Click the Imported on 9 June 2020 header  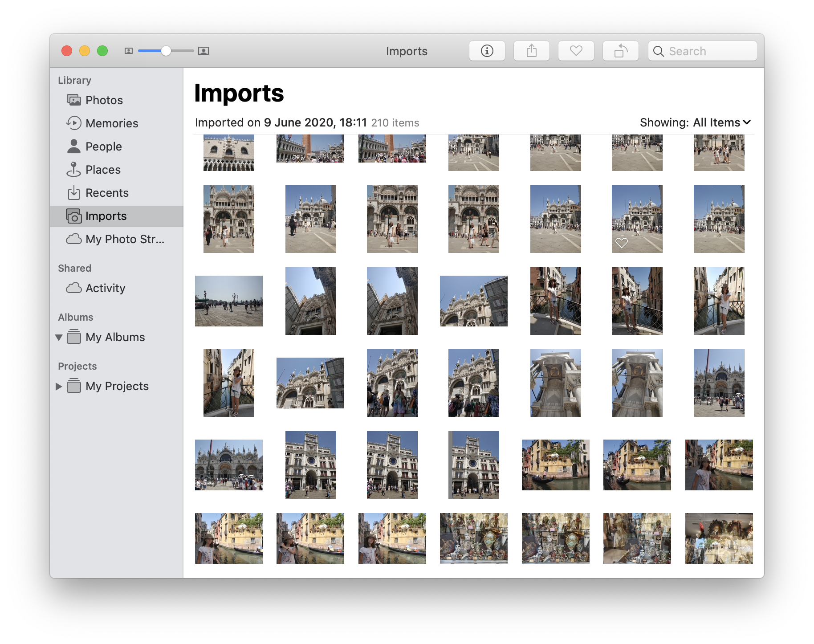(281, 122)
